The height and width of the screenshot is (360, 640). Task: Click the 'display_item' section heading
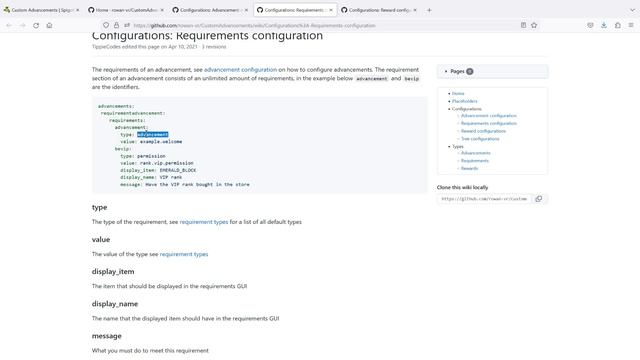pyautogui.click(x=113, y=272)
